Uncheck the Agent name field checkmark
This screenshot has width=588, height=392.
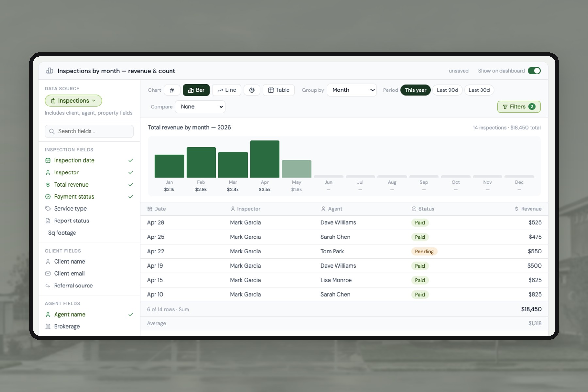[x=131, y=314]
